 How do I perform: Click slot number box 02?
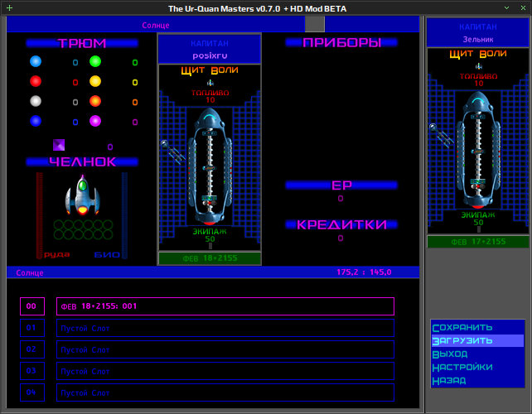32,349
